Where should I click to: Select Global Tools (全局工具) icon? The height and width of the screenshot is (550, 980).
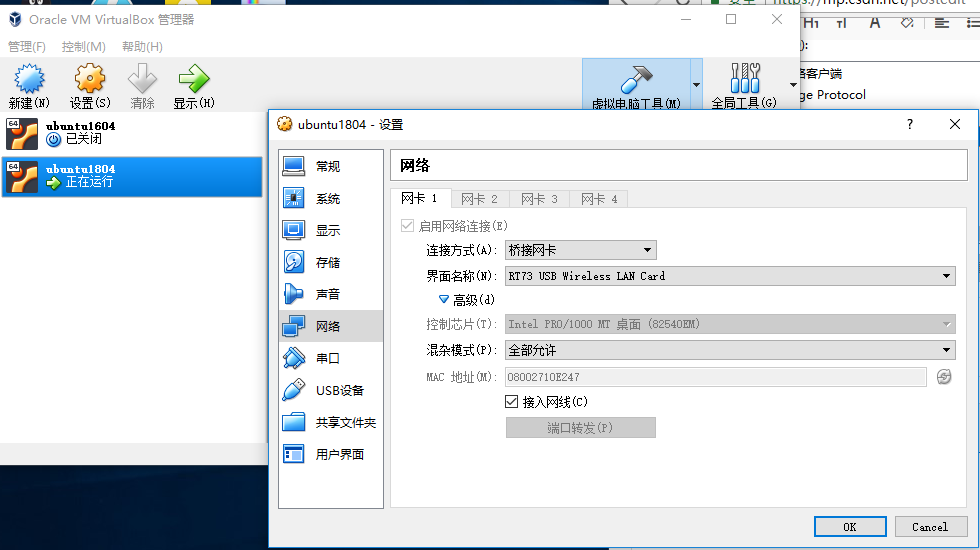[x=744, y=79]
